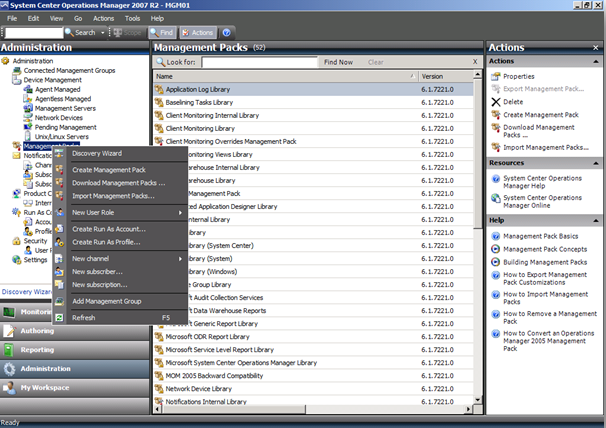
Task: Toggle the Actions toolbar button
Action: point(197,32)
